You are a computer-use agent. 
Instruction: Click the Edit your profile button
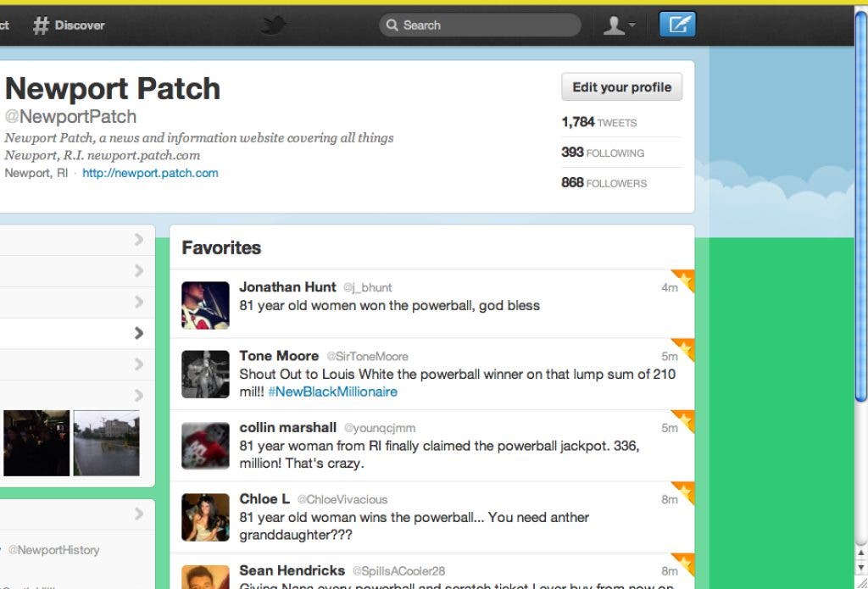coord(621,87)
